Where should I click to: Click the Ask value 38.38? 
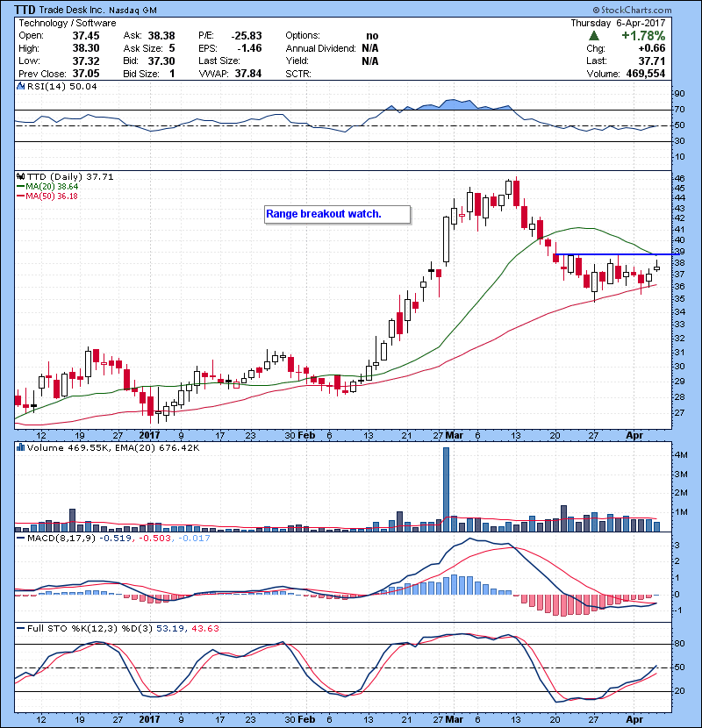click(x=161, y=36)
